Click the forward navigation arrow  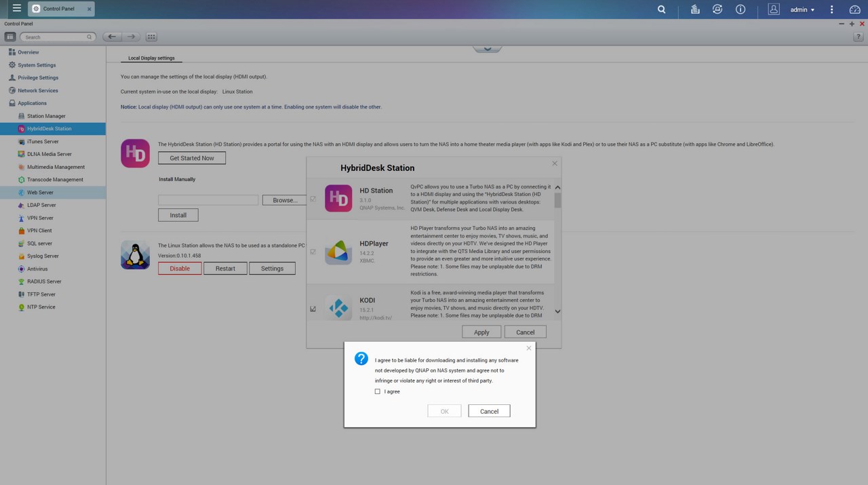pos(132,37)
